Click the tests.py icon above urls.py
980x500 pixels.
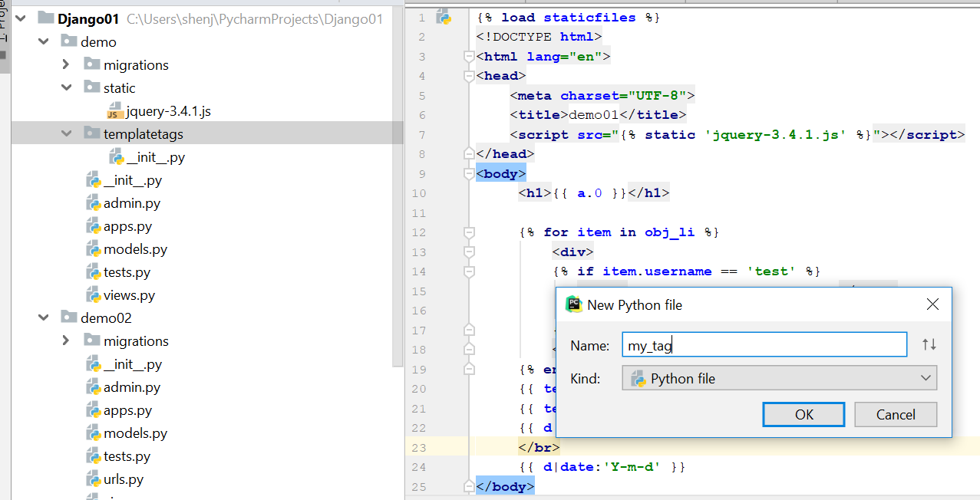[93, 456]
